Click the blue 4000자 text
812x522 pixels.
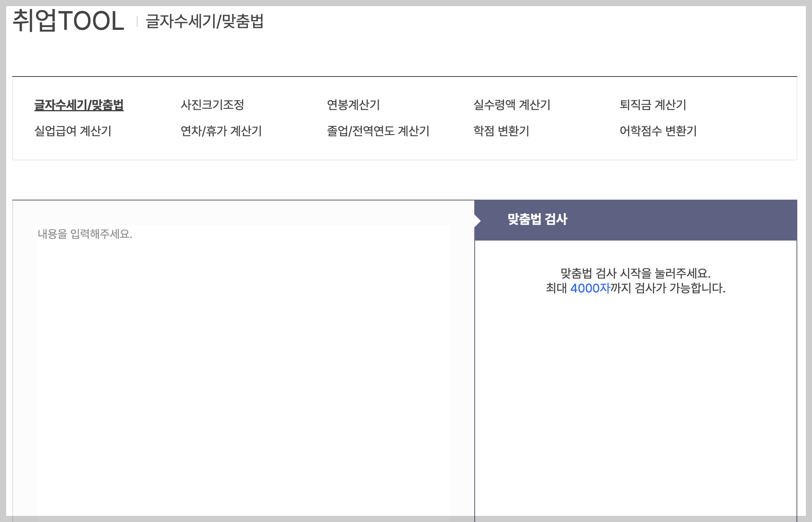[590, 288]
